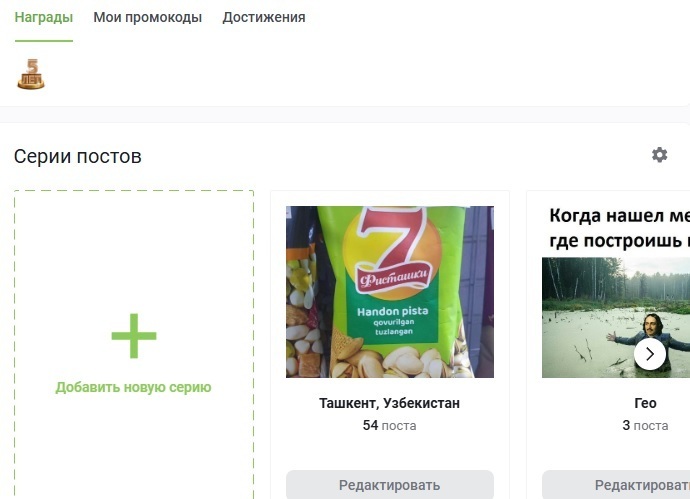
Task: Click the Серии постов heading
Action: click(77, 156)
